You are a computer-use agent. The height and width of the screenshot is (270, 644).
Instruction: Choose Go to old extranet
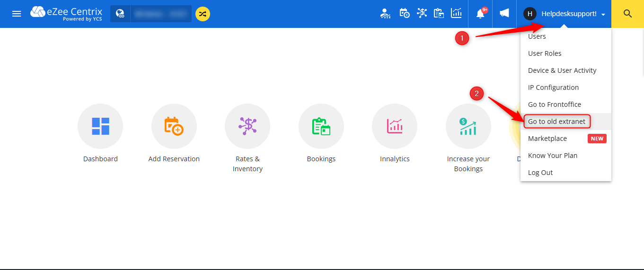[566, 122]
